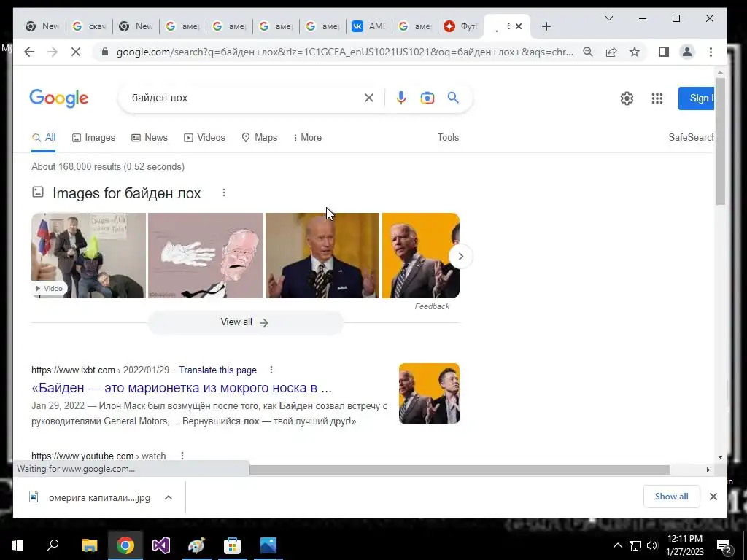The width and height of the screenshot is (747, 560).
Task: Stop loading the page with the X button
Action: coord(76,52)
